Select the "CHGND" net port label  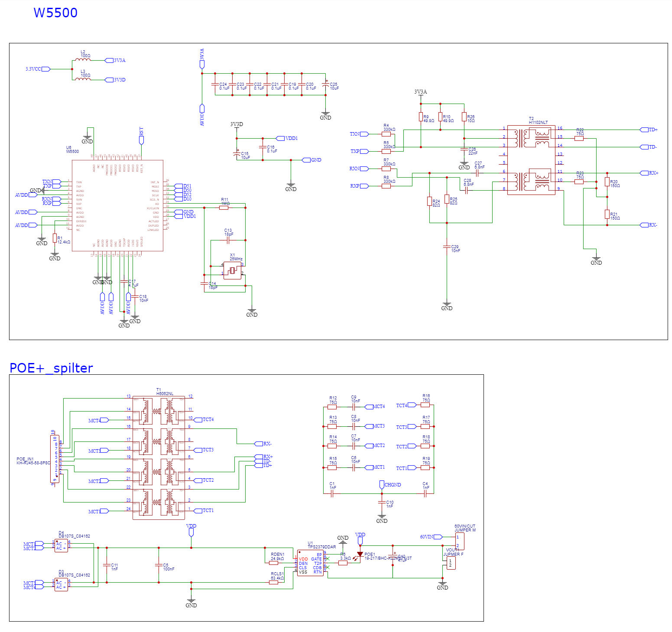click(390, 485)
